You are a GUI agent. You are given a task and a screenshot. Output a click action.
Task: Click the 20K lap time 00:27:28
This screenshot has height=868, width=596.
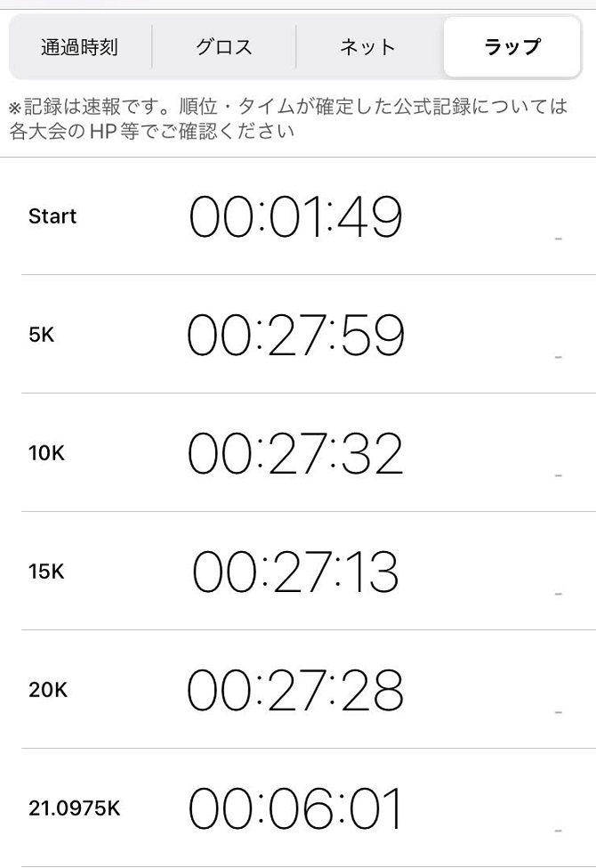pyautogui.click(x=295, y=690)
